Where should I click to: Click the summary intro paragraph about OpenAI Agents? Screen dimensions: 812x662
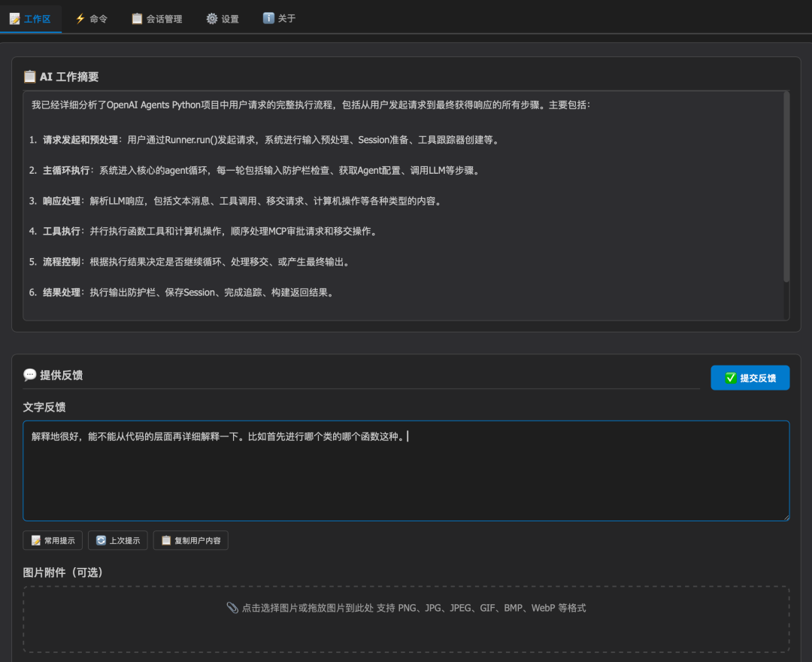tap(311, 105)
